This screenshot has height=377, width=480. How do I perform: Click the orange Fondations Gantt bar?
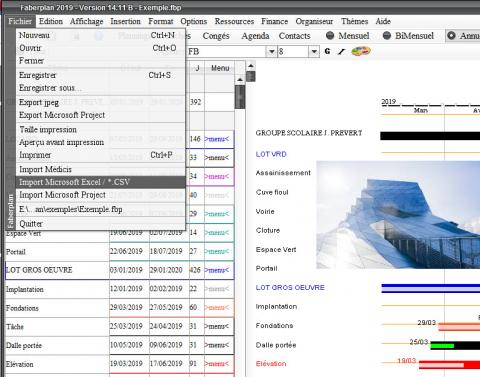(x=459, y=326)
